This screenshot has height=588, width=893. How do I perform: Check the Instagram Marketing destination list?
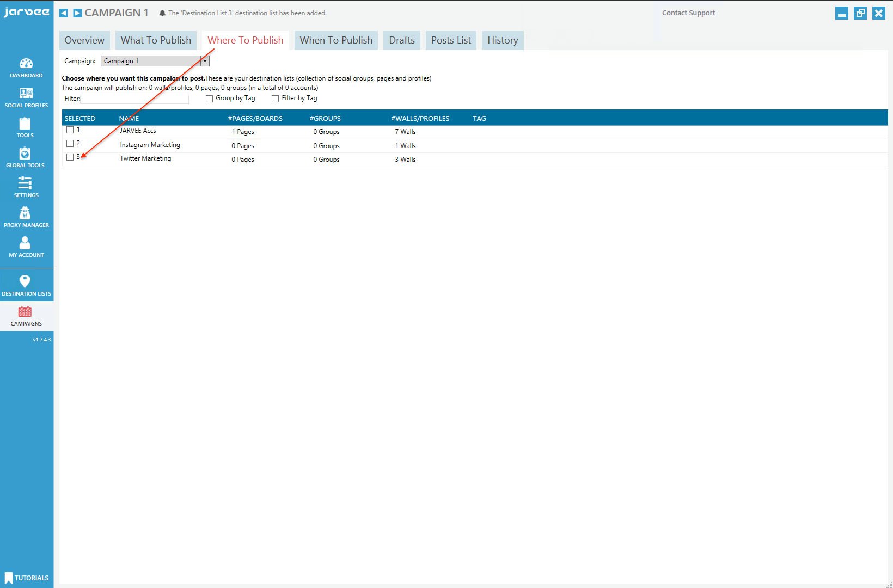(x=70, y=144)
